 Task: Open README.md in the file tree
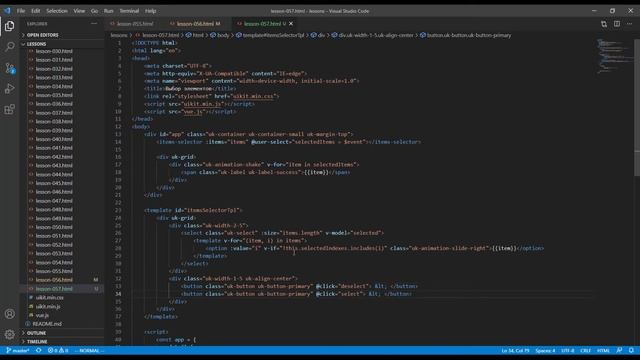47,324
